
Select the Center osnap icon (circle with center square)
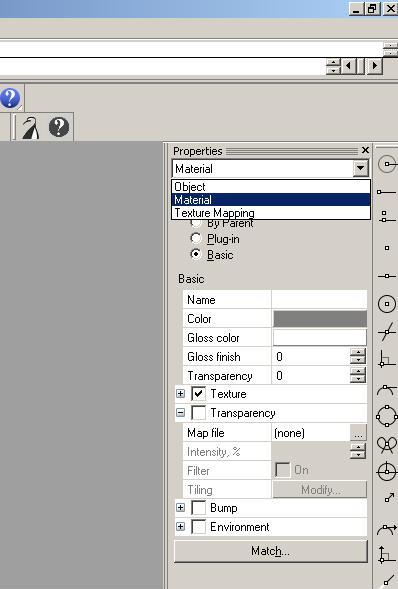(x=387, y=304)
